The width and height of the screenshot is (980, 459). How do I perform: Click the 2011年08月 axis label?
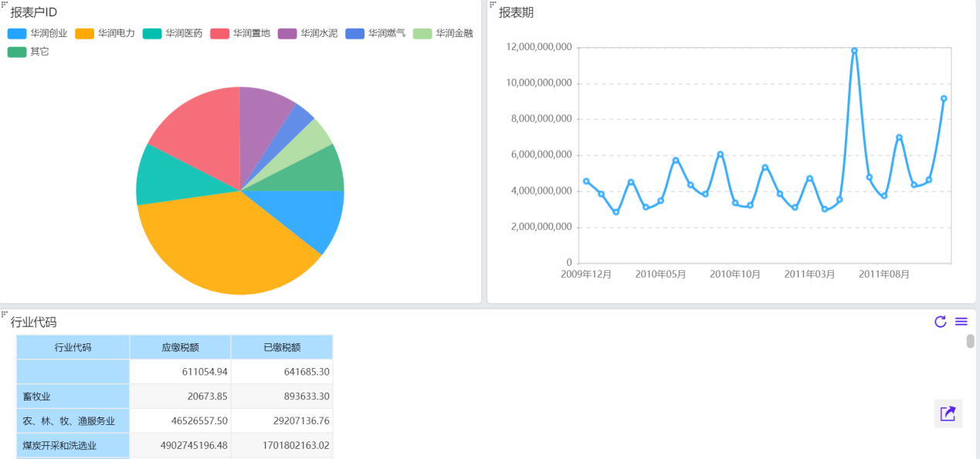pyautogui.click(x=884, y=274)
